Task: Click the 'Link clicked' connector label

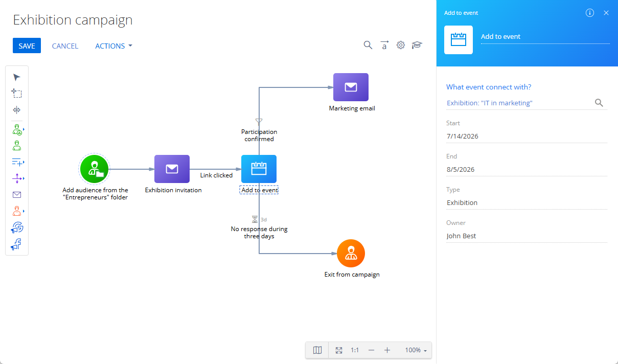Action: click(216, 175)
